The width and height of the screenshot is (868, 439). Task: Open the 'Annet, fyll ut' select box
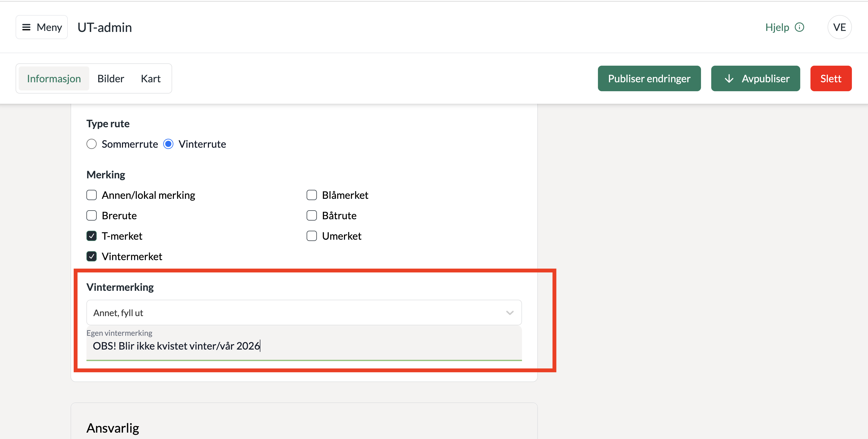(x=296, y=313)
